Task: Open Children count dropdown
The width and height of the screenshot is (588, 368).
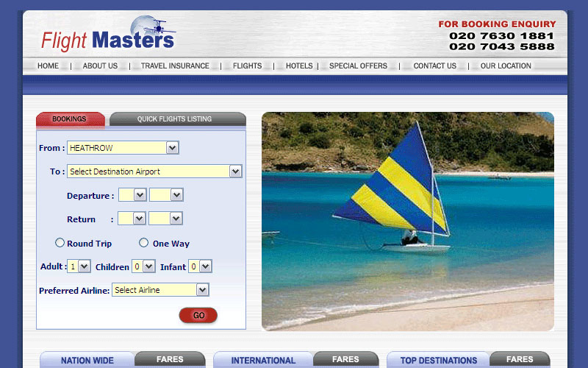Action: (x=143, y=266)
